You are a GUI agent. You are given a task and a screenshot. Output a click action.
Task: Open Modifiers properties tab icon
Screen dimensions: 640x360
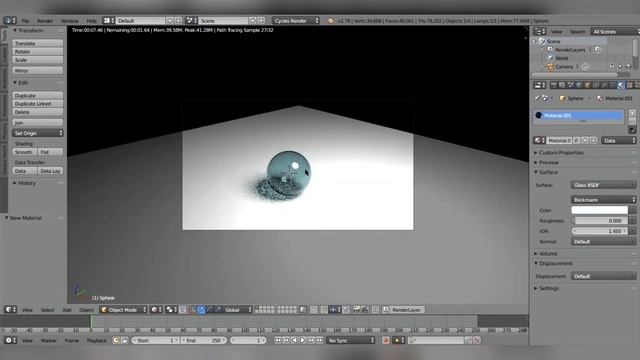(604, 85)
